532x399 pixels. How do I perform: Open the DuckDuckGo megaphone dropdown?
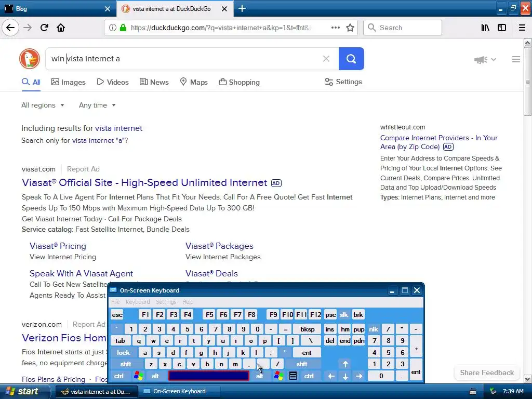click(485, 60)
